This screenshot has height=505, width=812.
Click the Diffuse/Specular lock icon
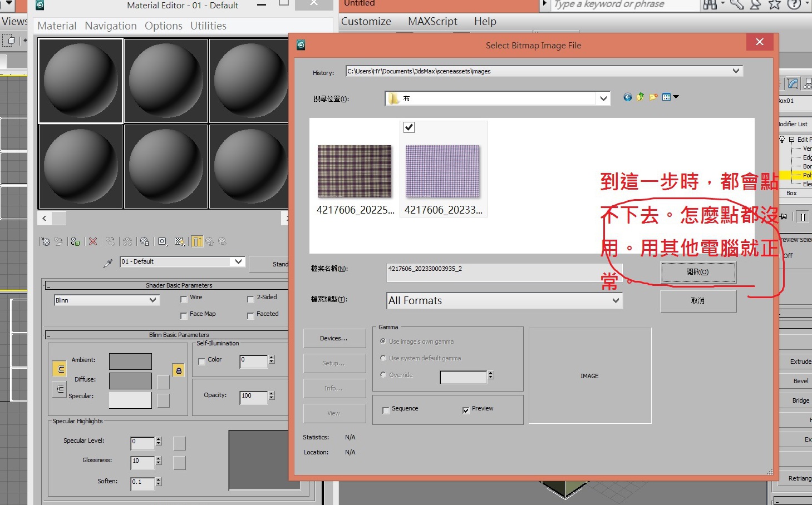click(x=60, y=389)
